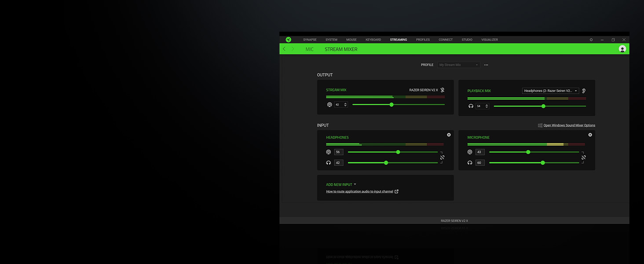The height and width of the screenshot is (264, 644).
Task: Click the stream icon in Microphone input
Action: 470,152
